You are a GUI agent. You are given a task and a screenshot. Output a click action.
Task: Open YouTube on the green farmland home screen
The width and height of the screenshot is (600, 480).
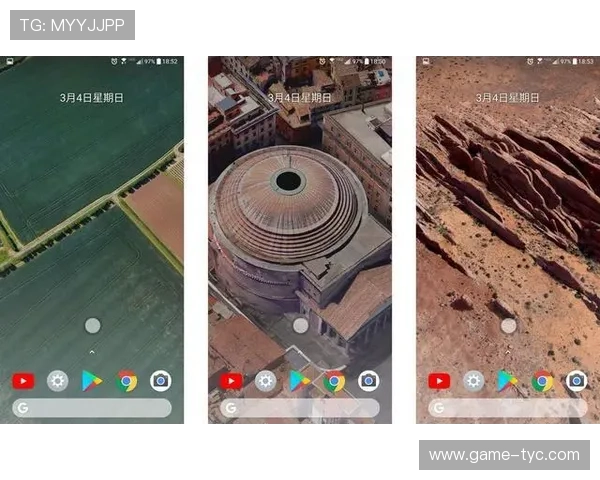tap(23, 381)
